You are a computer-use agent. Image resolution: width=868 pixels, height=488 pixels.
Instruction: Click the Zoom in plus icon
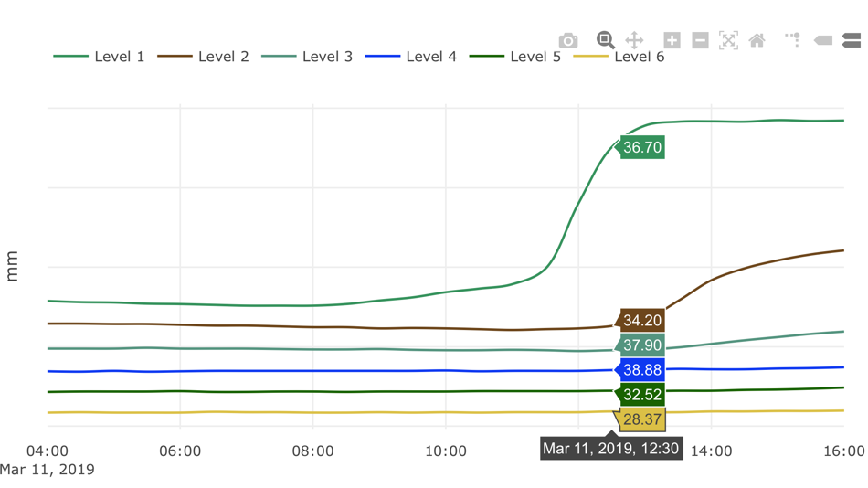click(672, 40)
